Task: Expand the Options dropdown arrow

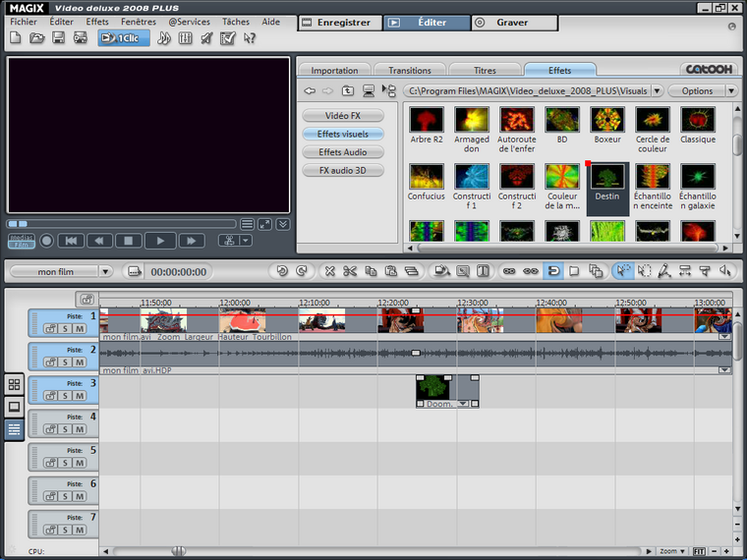Action: coord(731,90)
